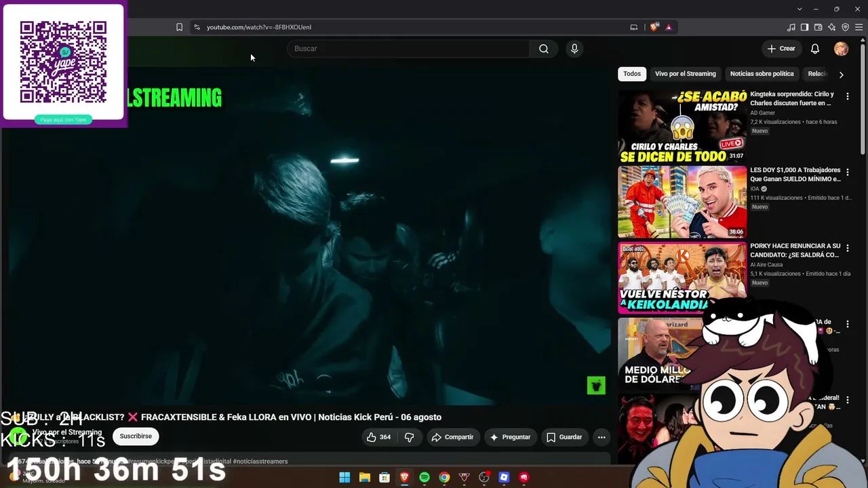Open the shield-shaped taskbar app after Chrome

point(464,477)
